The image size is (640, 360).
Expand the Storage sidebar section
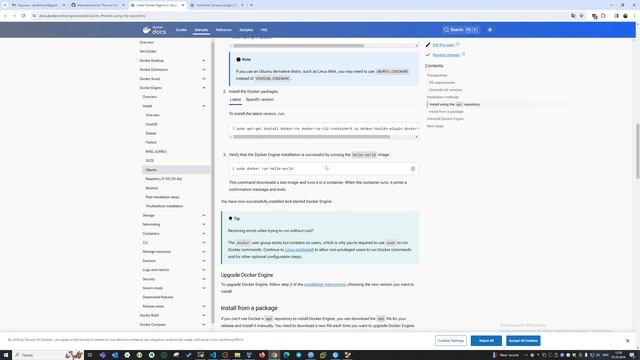click(204, 216)
